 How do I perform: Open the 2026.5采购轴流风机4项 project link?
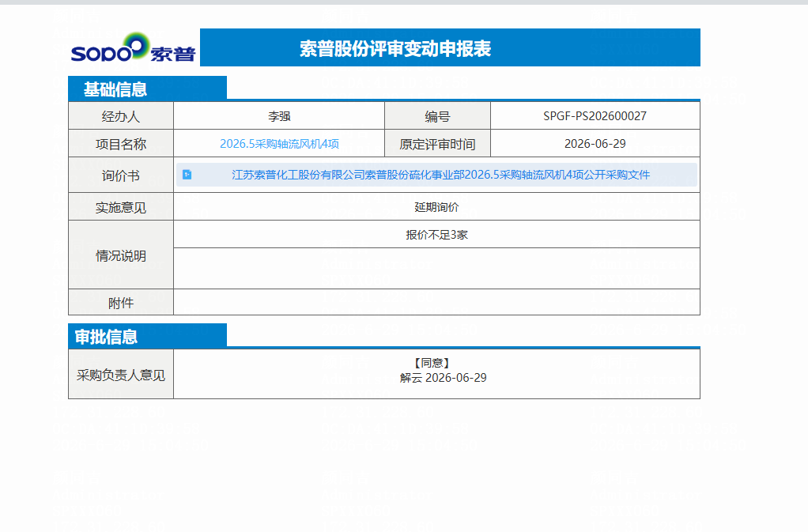pos(279,144)
